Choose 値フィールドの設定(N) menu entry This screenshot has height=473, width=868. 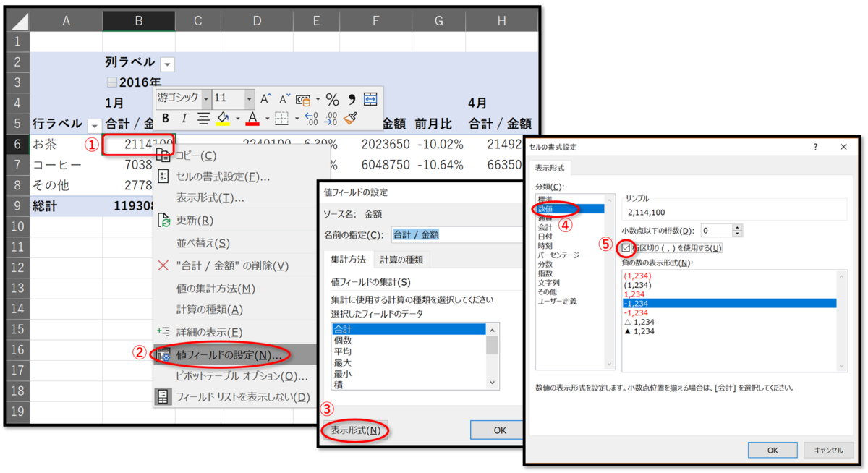[235, 354]
